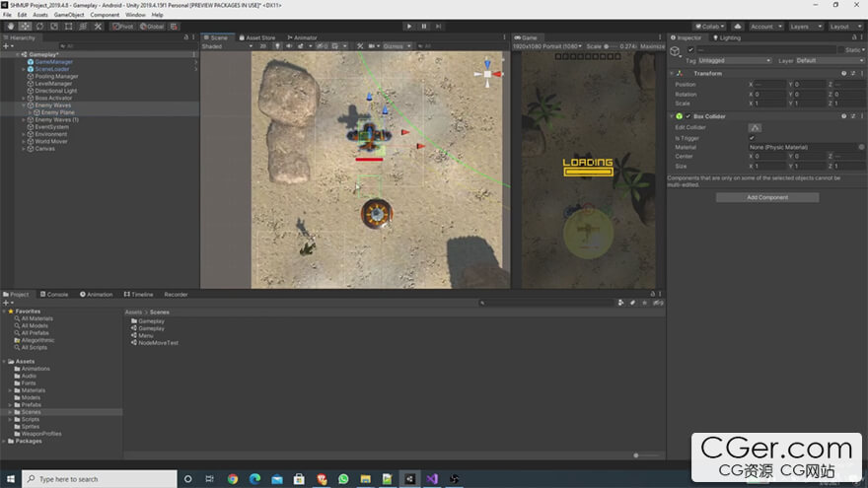868x488 pixels.
Task: Select the Move tool in toolbar
Action: 25,26
